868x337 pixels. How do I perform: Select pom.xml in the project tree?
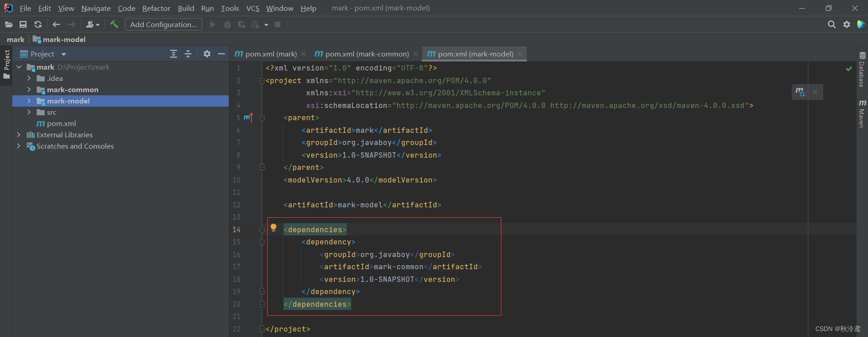pos(61,123)
